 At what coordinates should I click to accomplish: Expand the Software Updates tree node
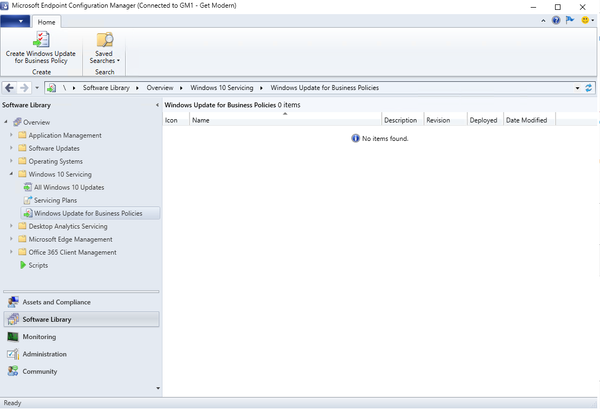coord(11,148)
